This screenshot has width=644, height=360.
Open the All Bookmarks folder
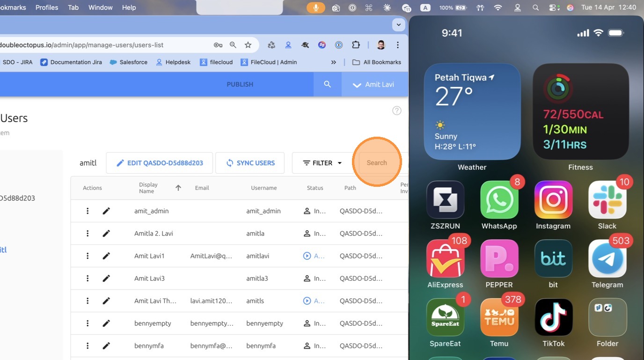click(x=376, y=62)
